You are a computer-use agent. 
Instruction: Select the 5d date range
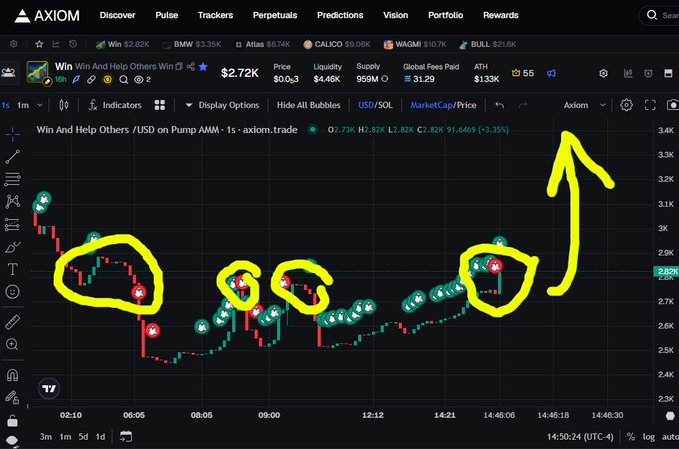(x=83, y=436)
